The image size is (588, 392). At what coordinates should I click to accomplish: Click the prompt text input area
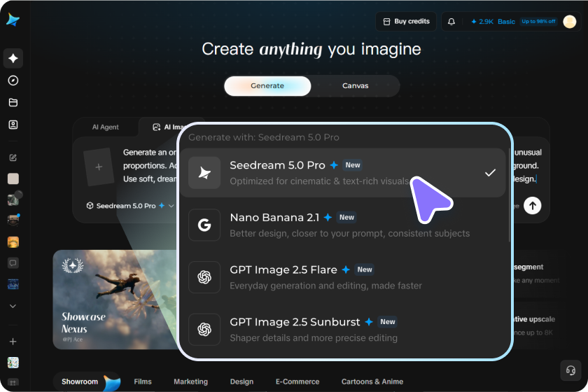click(150, 166)
